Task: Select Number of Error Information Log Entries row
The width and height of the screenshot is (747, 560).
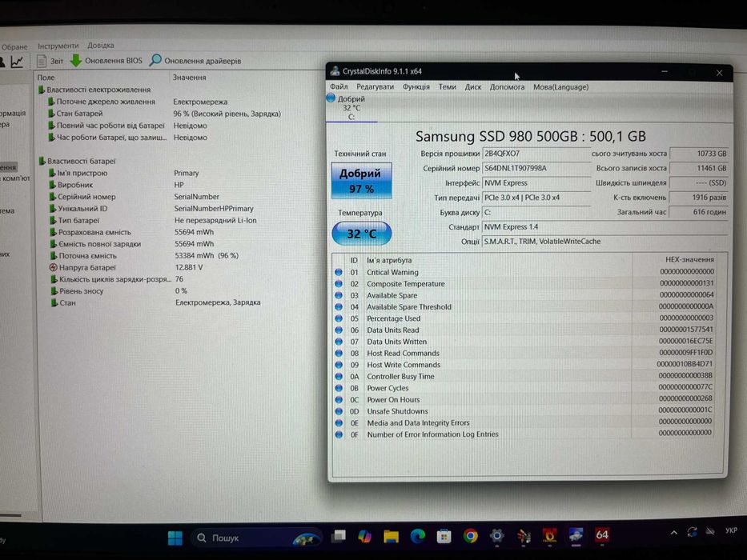Action: (x=526, y=434)
